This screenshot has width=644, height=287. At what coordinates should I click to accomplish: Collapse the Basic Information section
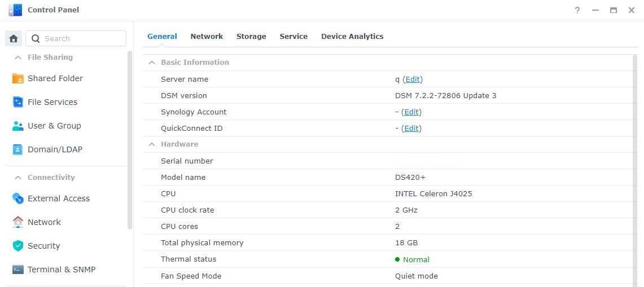(x=152, y=63)
